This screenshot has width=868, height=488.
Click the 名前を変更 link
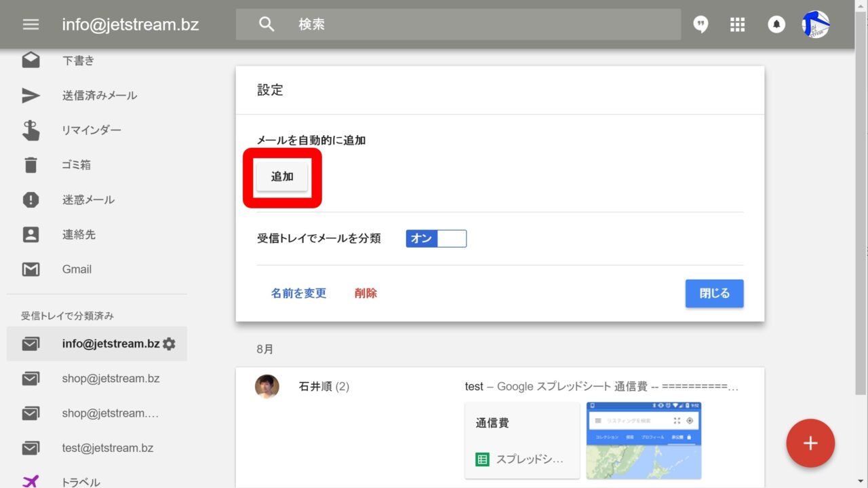[298, 293]
